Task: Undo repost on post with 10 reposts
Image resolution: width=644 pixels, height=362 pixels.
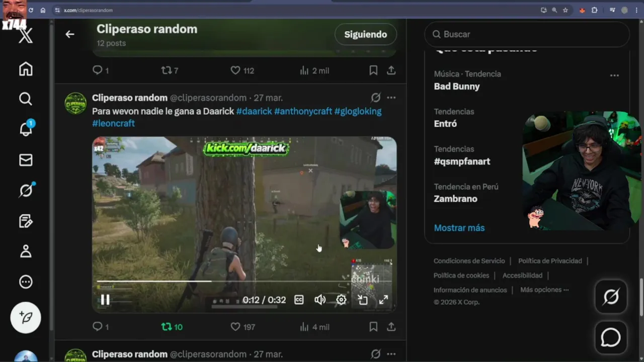Action: pyautogui.click(x=172, y=327)
